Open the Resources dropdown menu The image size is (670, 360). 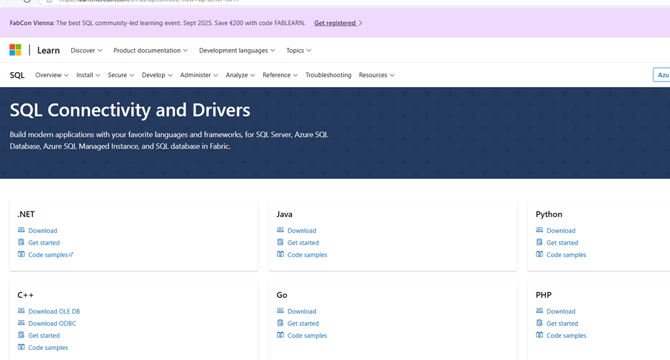click(x=376, y=75)
